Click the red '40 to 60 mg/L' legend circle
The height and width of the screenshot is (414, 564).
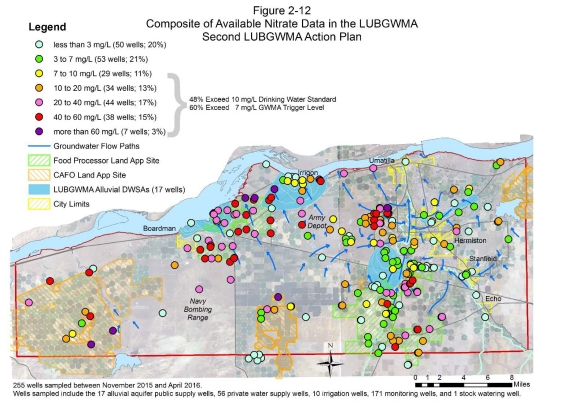[x=39, y=117]
